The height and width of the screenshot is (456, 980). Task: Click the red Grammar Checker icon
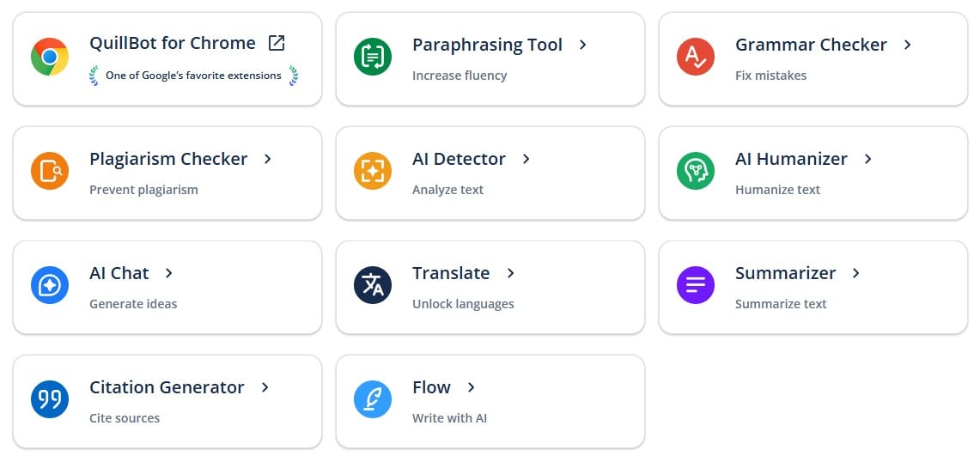point(696,58)
